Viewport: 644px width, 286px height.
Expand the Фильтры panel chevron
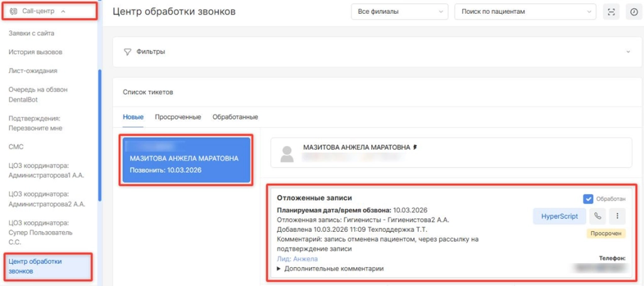(x=627, y=52)
